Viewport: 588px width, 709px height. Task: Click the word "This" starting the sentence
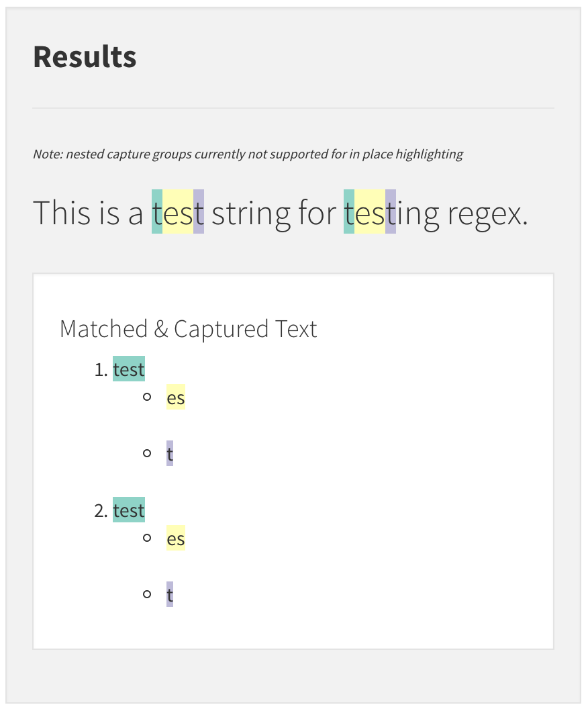pyautogui.click(x=62, y=212)
